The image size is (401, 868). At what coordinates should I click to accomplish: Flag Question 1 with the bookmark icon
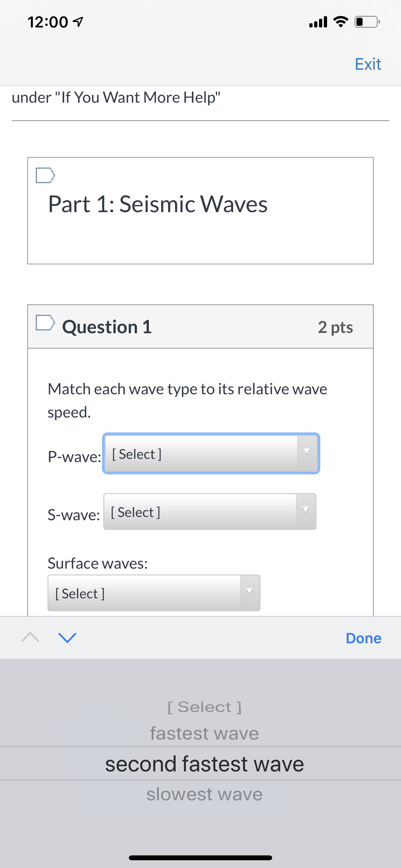tap(45, 323)
